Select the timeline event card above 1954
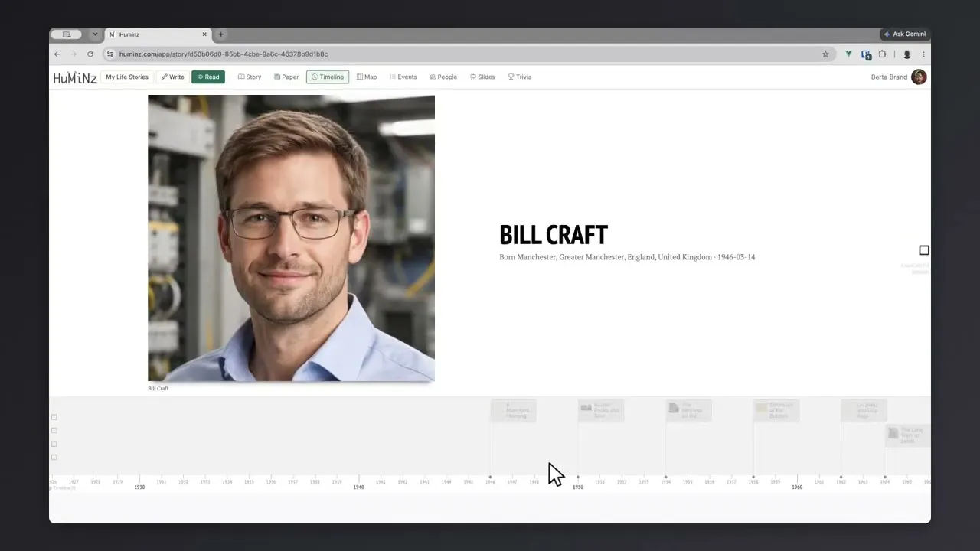The image size is (980, 551). 689,411
